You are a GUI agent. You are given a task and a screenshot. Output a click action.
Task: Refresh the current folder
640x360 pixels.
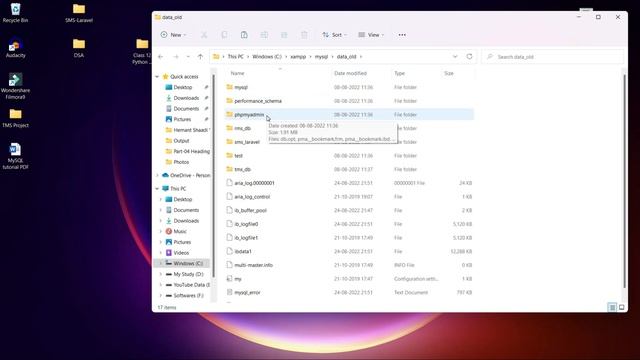(x=469, y=57)
